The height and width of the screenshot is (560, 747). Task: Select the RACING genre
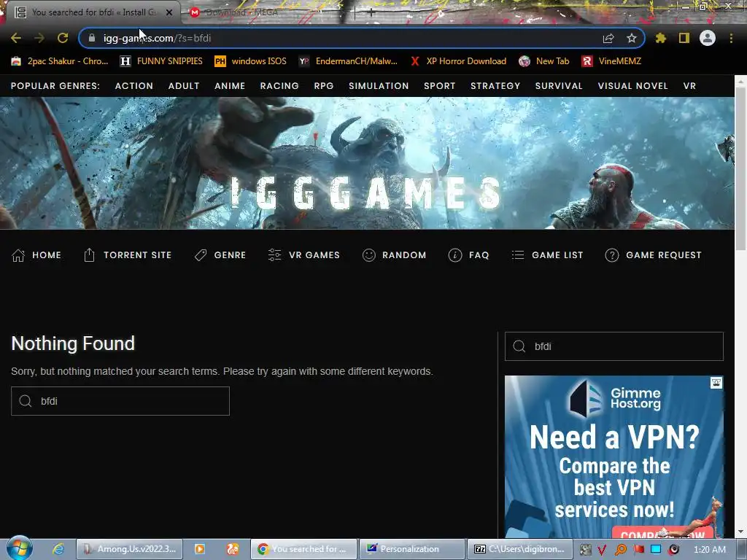pyautogui.click(x=279, y=86)
